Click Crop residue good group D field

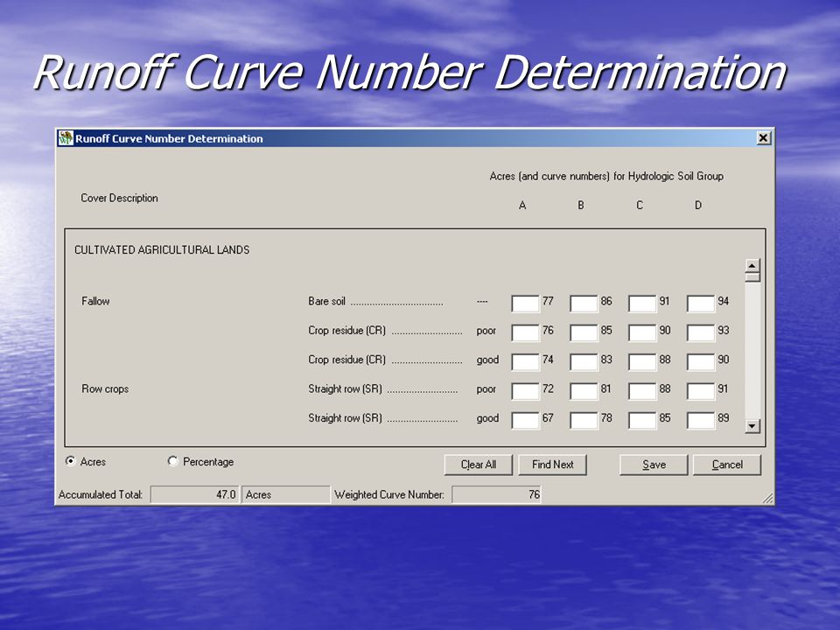[x=701, y=361]
